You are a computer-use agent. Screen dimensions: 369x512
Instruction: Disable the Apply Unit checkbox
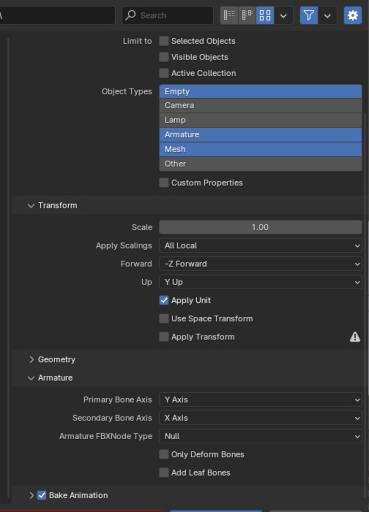pos(164,300)
